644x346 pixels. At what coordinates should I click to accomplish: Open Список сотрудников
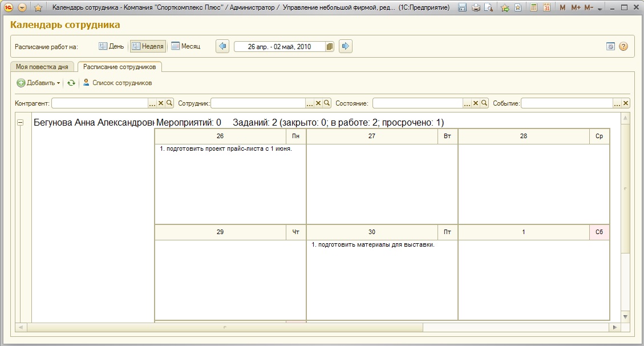coord(118,83)
